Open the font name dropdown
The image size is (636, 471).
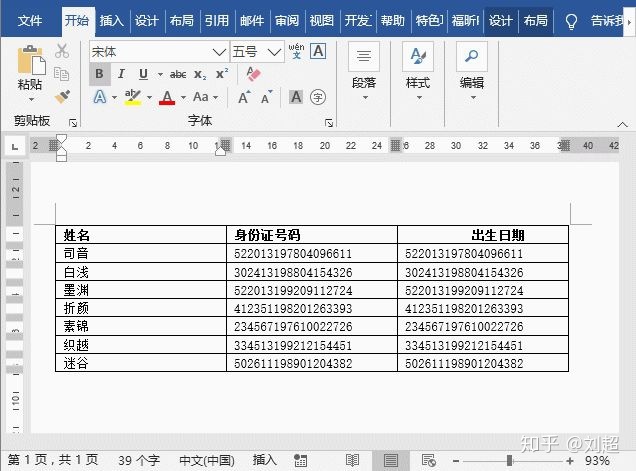[x=219, y=52]
